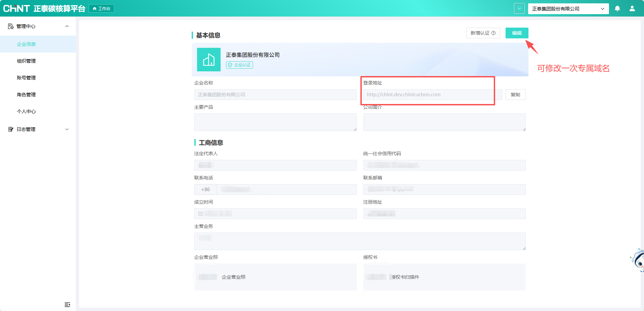The height and width of the screenshot is (311, 644).
Task: Click the 编辑 button
Action: (517, 33)
